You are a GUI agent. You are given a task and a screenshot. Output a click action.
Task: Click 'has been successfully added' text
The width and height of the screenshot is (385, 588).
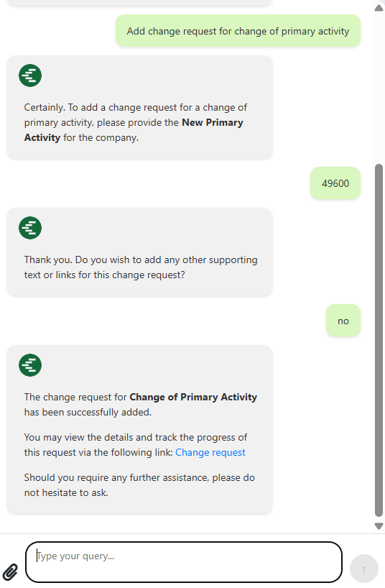(x=88, y=412)
